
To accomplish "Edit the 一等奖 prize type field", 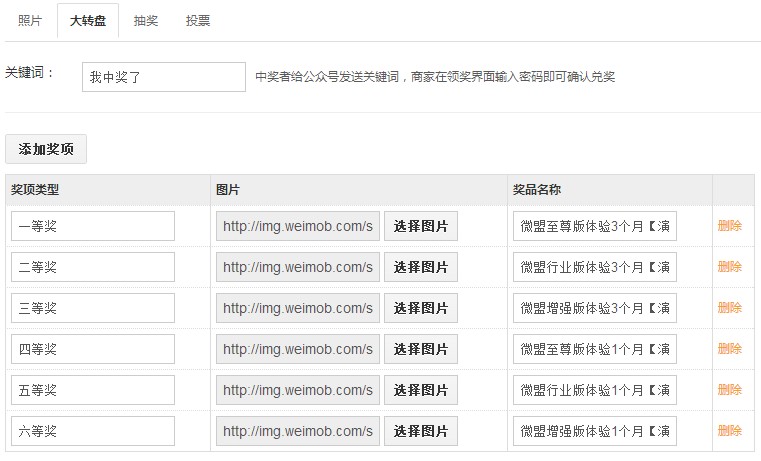I will 93,226.
